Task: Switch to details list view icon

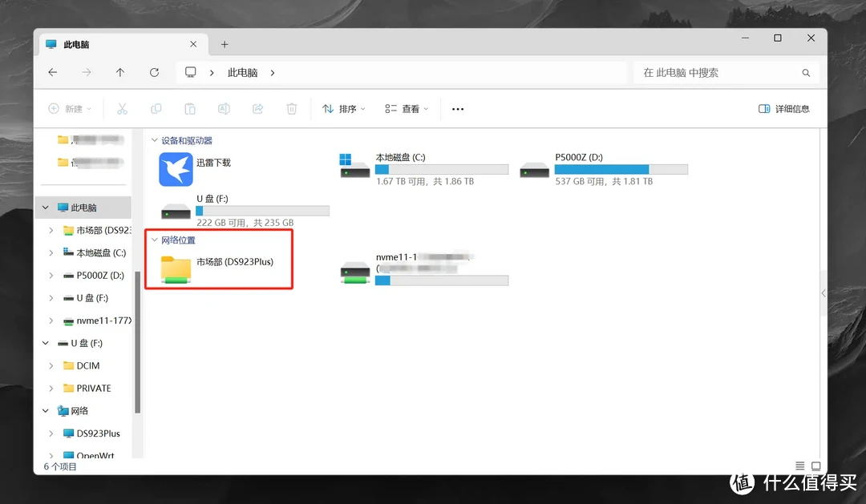Action: point(799,466)
